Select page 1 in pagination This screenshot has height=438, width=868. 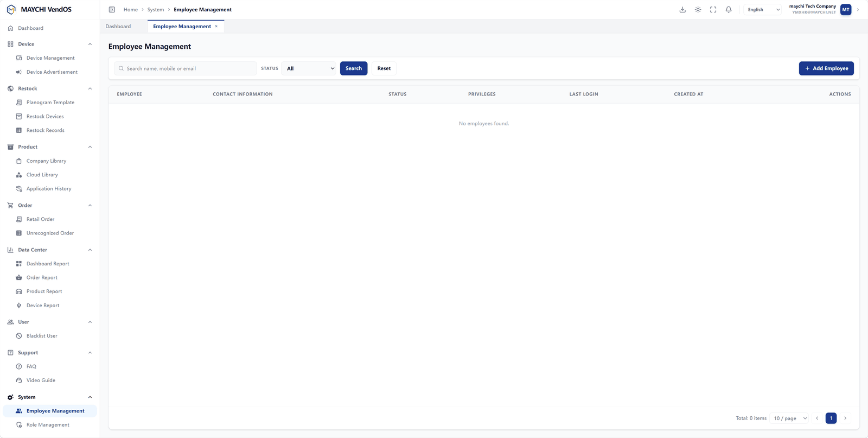pos(831,418)
